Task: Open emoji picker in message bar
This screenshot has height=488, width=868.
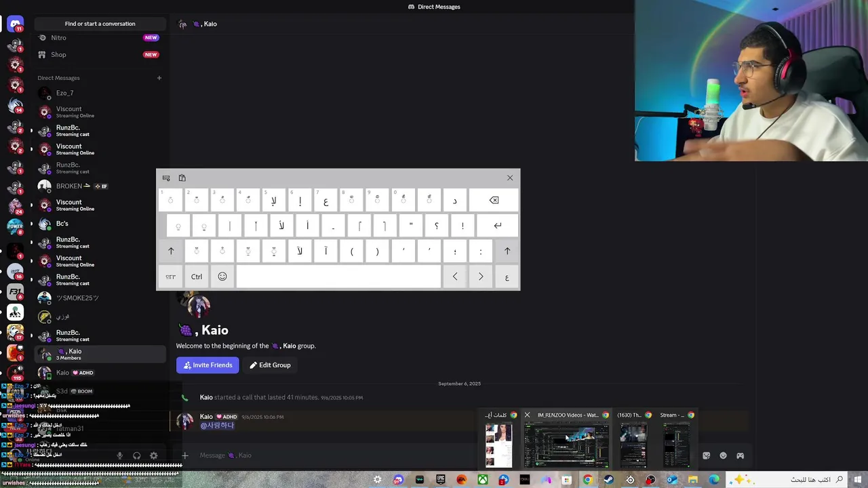Action: click(x=723, y=455)
